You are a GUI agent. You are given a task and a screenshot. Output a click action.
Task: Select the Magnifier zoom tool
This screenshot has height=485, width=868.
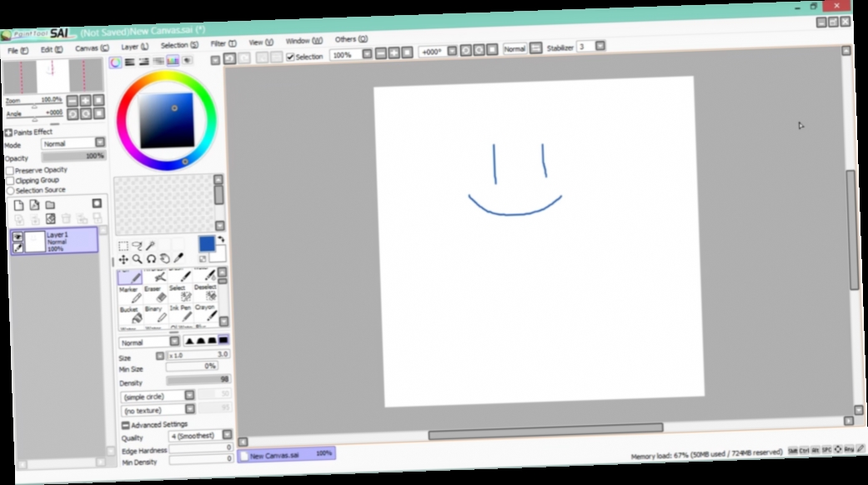(x=138, y=259)
